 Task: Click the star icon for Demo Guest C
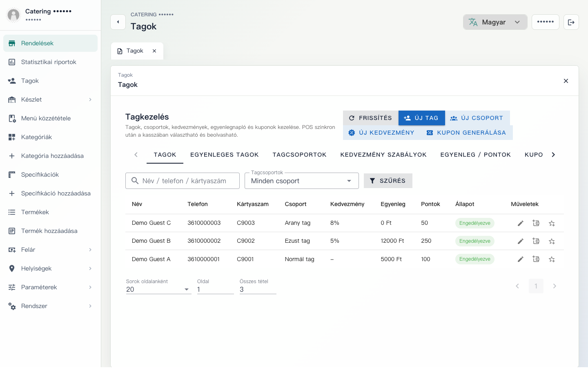pyautogui.click(x=552, y=223)
